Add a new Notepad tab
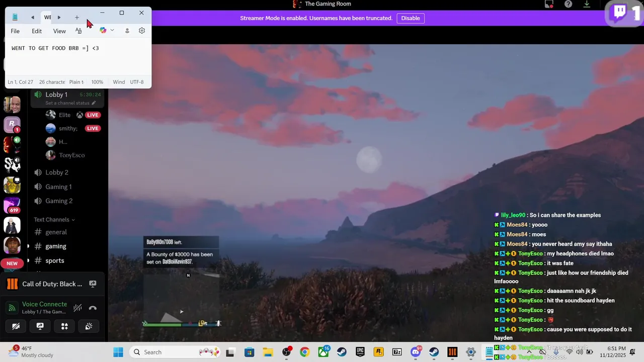The width and height of the screenshot is (644, 362). pyautogui.click(x=77, y=18)
